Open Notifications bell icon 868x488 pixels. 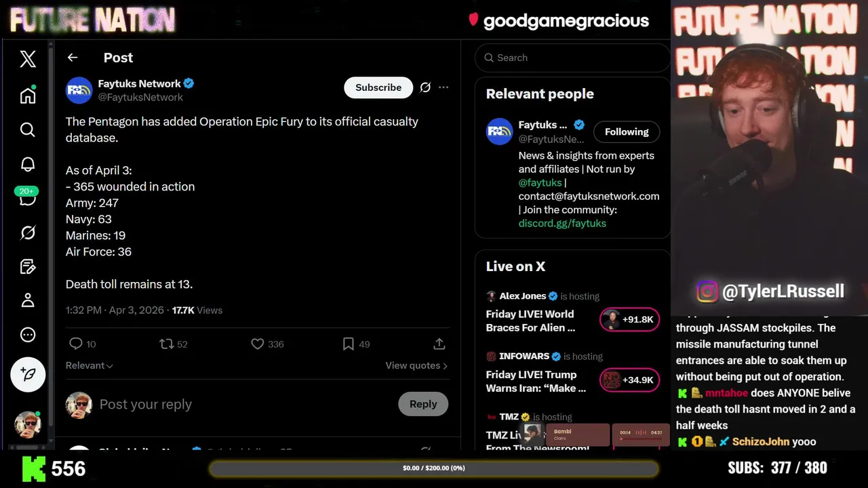28,164
